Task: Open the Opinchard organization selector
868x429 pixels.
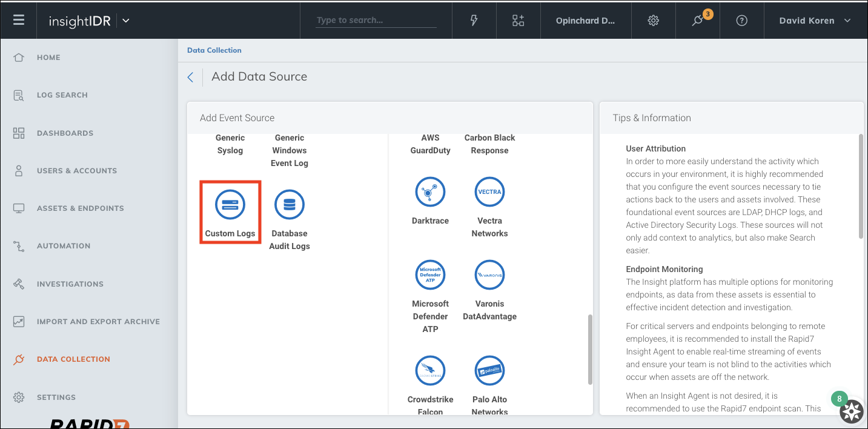Action: coord(585,21)
